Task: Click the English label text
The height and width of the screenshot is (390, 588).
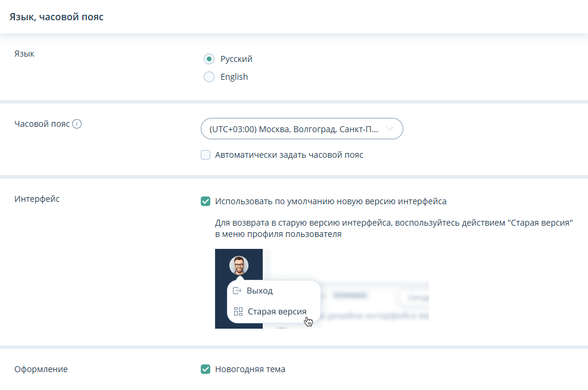Action: click(234, 77)
